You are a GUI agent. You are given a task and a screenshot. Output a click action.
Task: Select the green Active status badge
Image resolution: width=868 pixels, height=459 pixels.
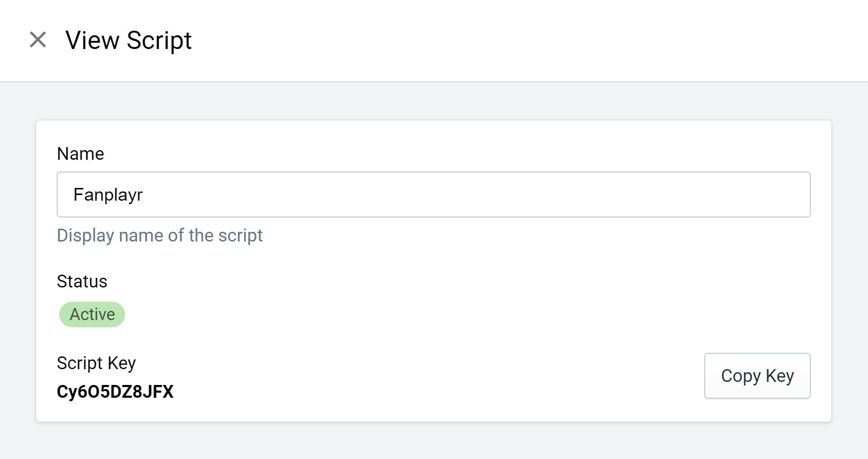pyautogui.click(x=92, y=315)
